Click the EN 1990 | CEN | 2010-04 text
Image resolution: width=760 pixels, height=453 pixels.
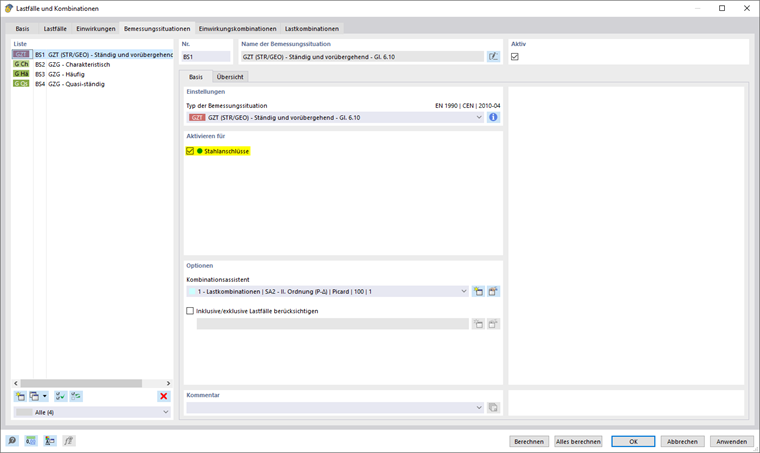pos(468,106)
